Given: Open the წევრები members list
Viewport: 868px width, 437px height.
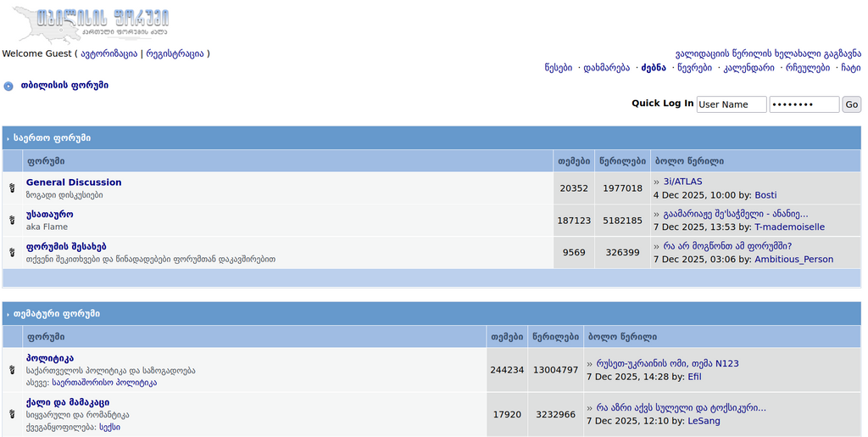Looking at the screenshot, I should 695,68.
